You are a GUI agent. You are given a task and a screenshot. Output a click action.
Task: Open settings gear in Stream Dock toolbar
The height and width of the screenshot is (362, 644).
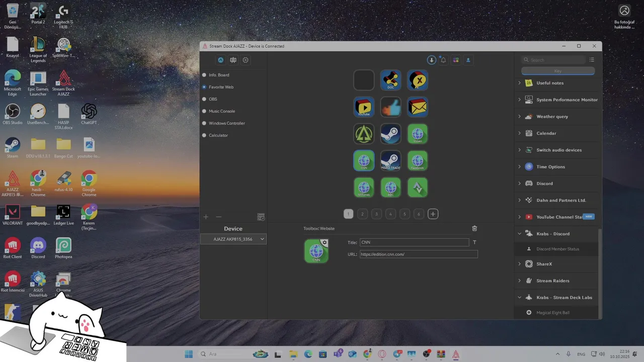click(x=246, y=60)
